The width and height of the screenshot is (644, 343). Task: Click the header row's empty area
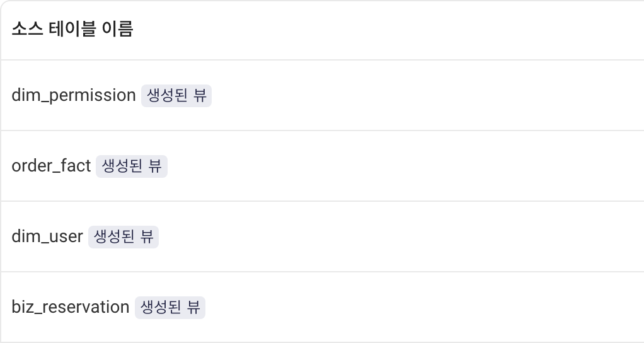[x=389, y=30]
